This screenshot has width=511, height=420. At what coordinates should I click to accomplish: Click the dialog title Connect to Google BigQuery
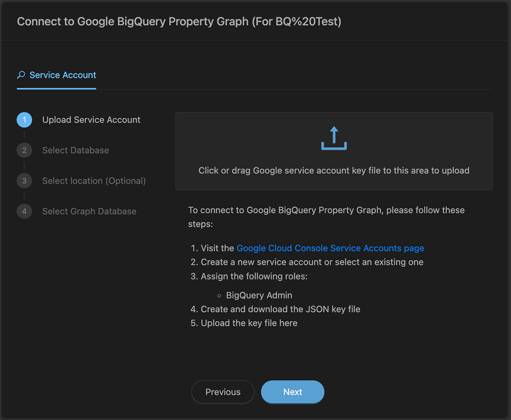point(179,21)
